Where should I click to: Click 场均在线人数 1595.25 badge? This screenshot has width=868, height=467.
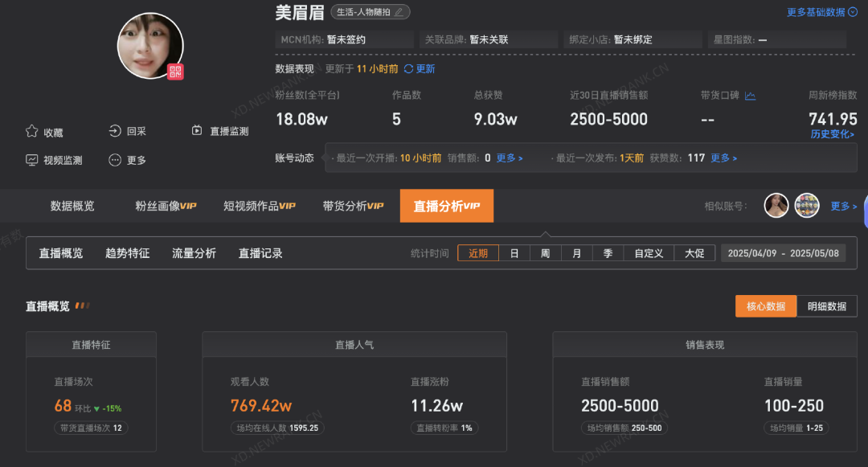point(277,428)
